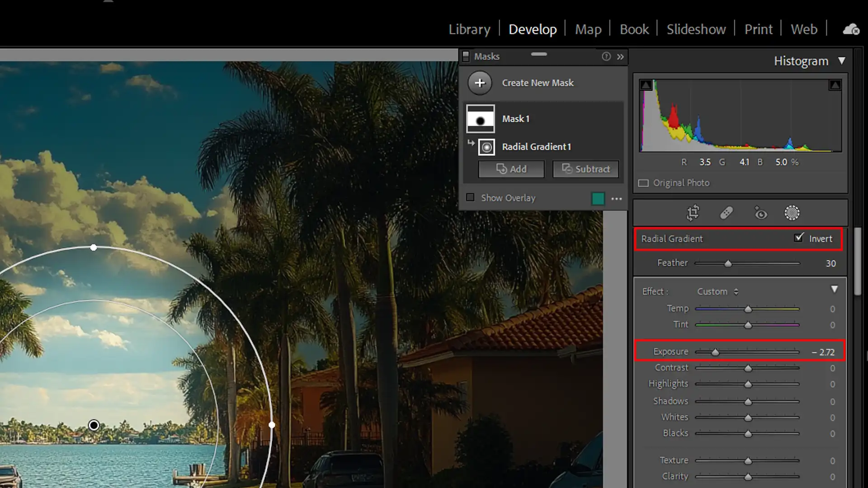Click the plus Create New Mask icon
This screenshot has height=488, width=868.
(x=480, y=83)
